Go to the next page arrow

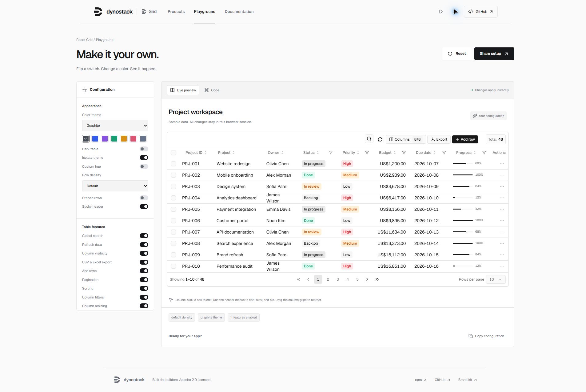367,279
